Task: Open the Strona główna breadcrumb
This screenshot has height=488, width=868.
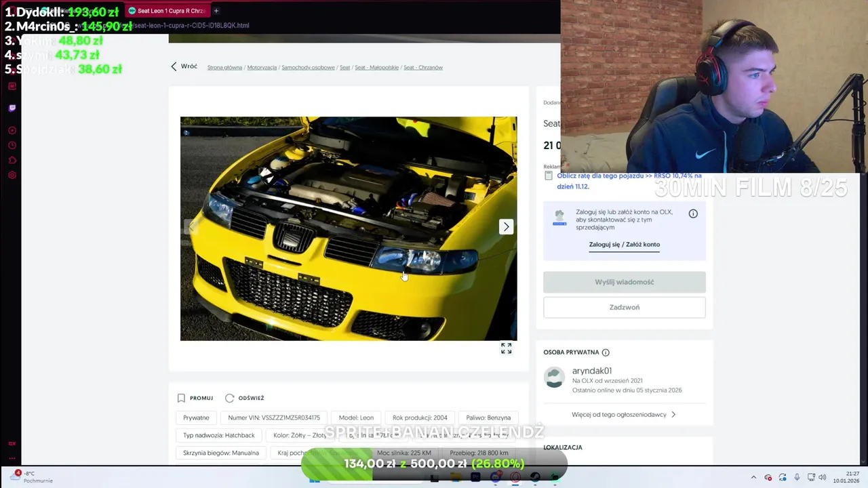Action: click(x=224, y=67)
